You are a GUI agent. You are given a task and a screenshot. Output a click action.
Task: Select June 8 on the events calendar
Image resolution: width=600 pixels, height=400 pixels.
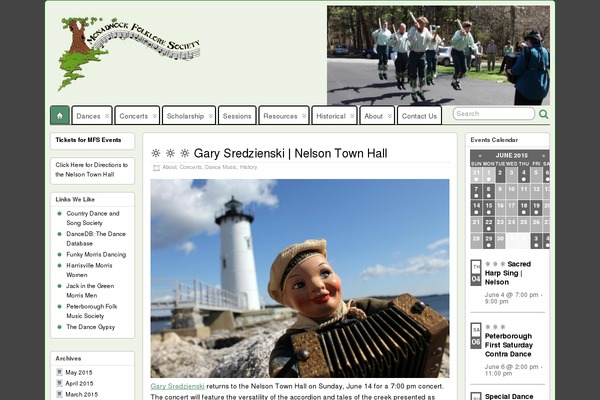tap(489, 191)
